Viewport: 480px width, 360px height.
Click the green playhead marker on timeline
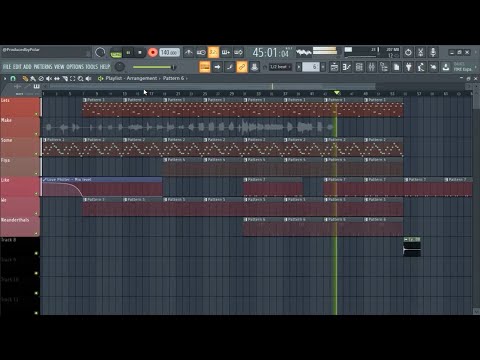(x=337, y=92)
